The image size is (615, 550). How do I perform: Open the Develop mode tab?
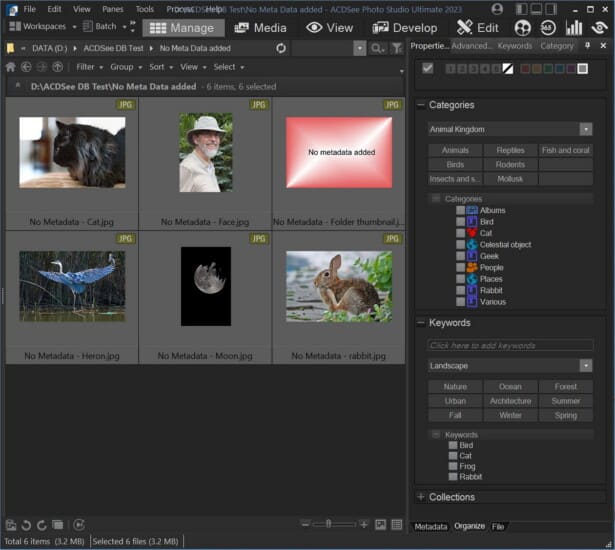coord(405,28)
